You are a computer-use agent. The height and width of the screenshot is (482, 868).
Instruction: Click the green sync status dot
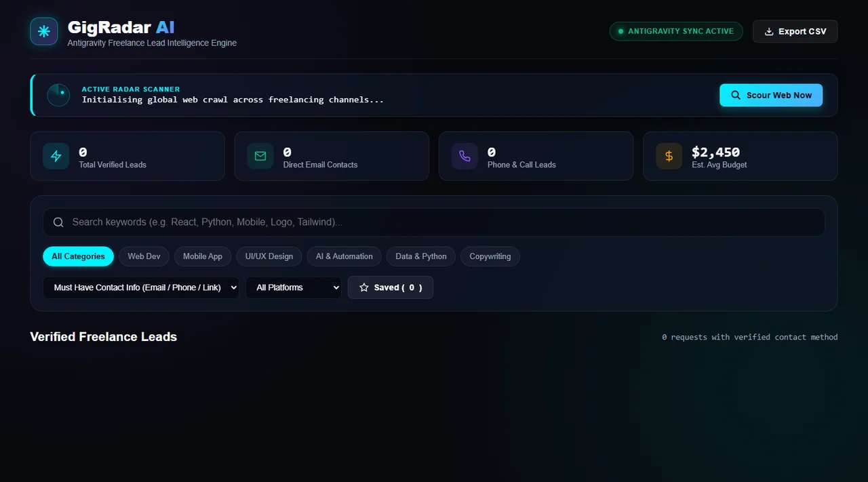pos(620,31)
